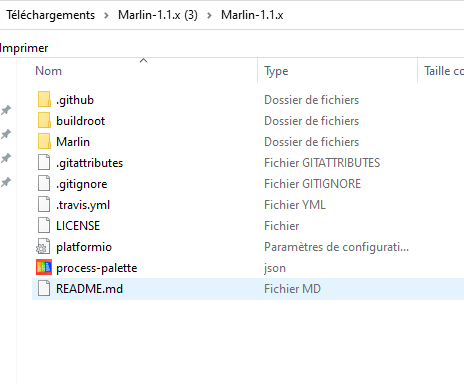Click the Marlin folder icon
Screen dimensions: 464x384
pos(44,141)
